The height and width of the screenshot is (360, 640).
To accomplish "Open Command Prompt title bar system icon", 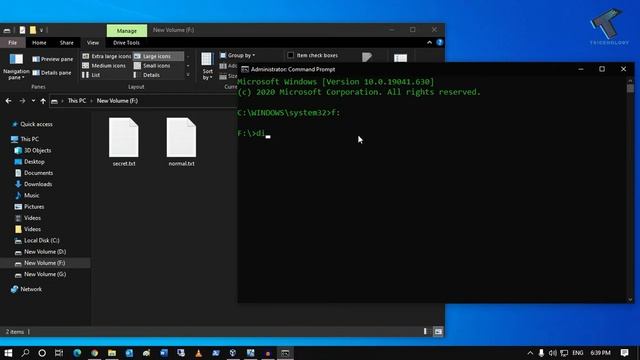I will point(245,69).
